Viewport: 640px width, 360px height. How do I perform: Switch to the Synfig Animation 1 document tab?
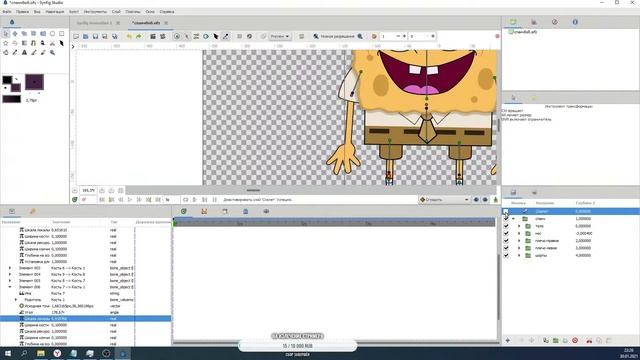(x=94, y=23)
